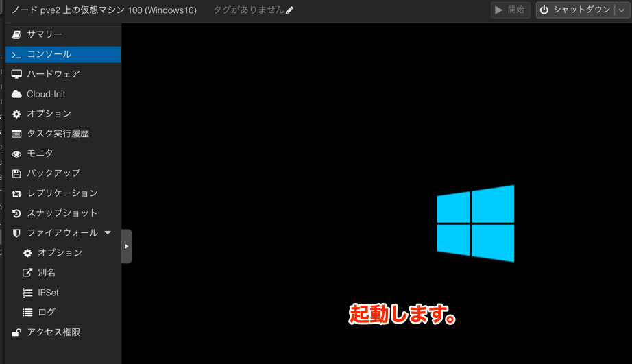This screenshot has height=364, width=632.
Task: Open the Task History menu item
Action: [58, 134]
